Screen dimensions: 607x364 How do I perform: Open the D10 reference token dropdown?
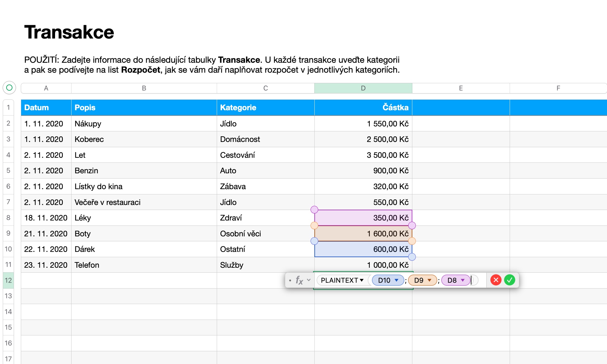(x=396, y=280)
